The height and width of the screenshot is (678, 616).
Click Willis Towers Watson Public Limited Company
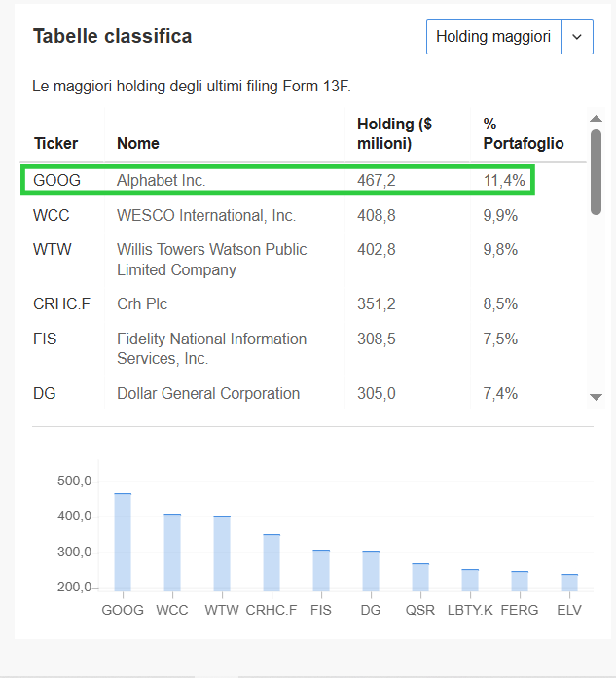pos(211,260)
